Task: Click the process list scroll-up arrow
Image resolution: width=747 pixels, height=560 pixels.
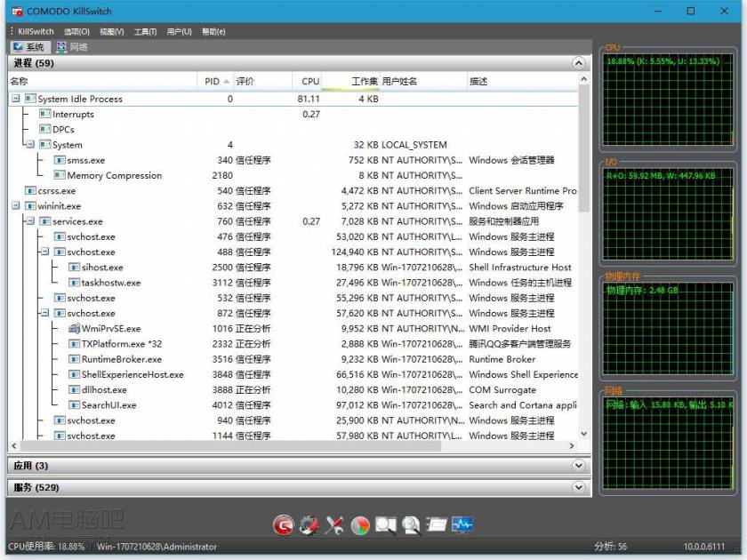Action: [584, 79]
